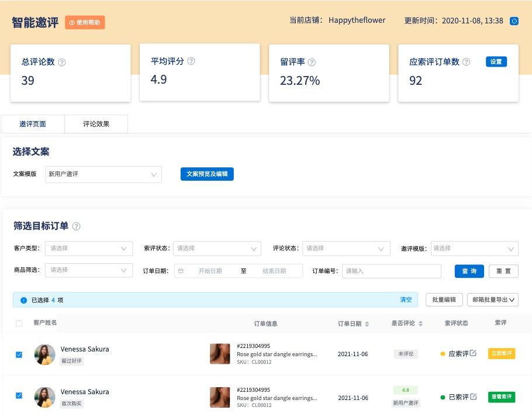Click the 立即索评 button
This screenshot has width=532, height=417.
pyautogui.click(x=501, y=353)
